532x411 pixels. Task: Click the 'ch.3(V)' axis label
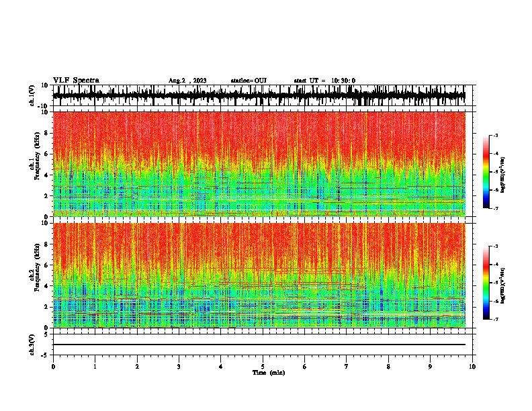pos(32,345)
